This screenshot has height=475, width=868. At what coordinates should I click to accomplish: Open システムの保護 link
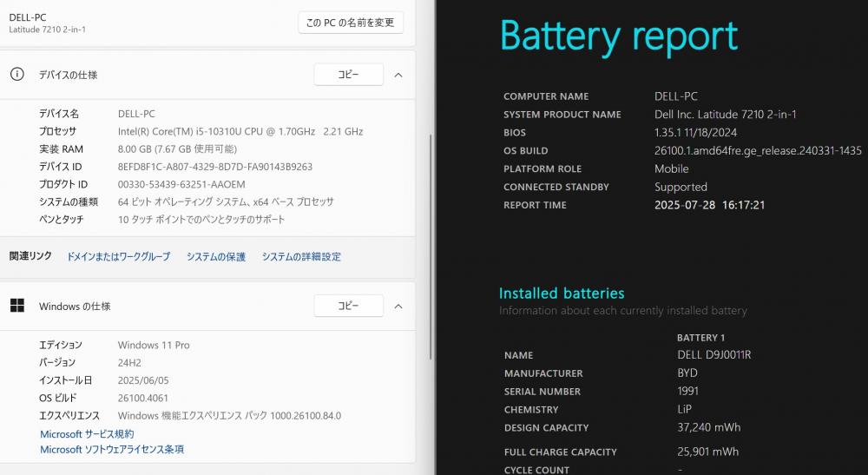pos(216,256)
